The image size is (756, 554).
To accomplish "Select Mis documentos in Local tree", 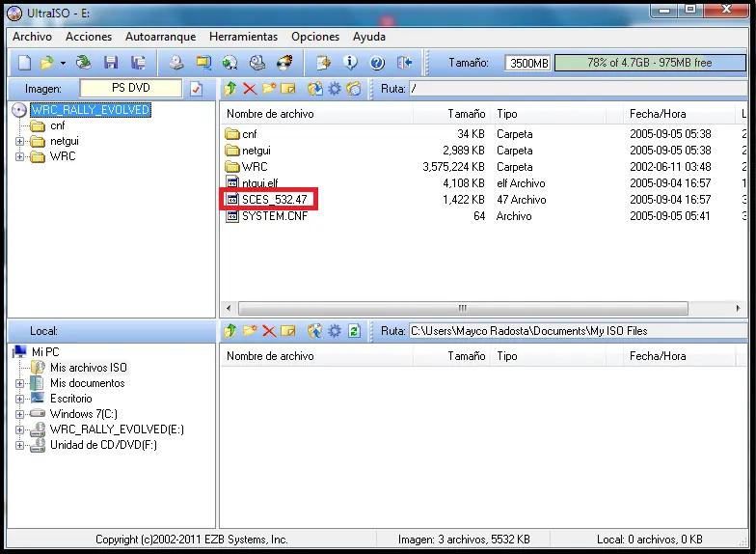I will [87, 383].
